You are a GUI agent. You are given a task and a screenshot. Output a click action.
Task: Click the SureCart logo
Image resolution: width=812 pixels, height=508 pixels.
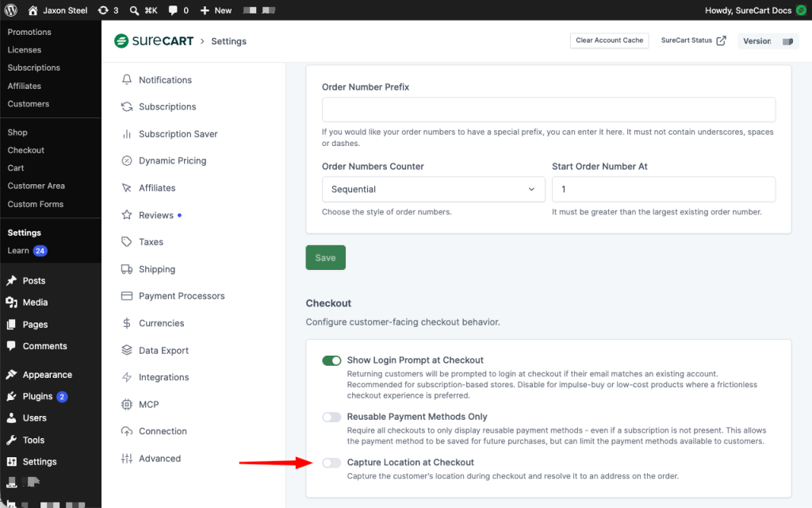(x=154, y=41)
